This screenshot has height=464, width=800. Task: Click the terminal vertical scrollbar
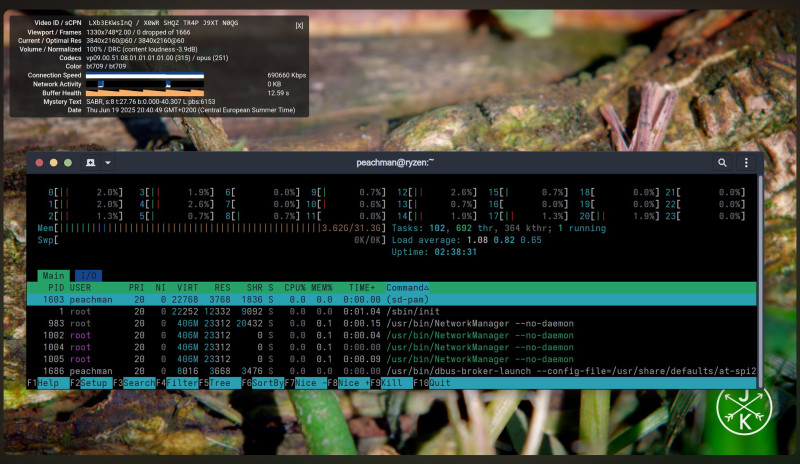click(760, 281)
